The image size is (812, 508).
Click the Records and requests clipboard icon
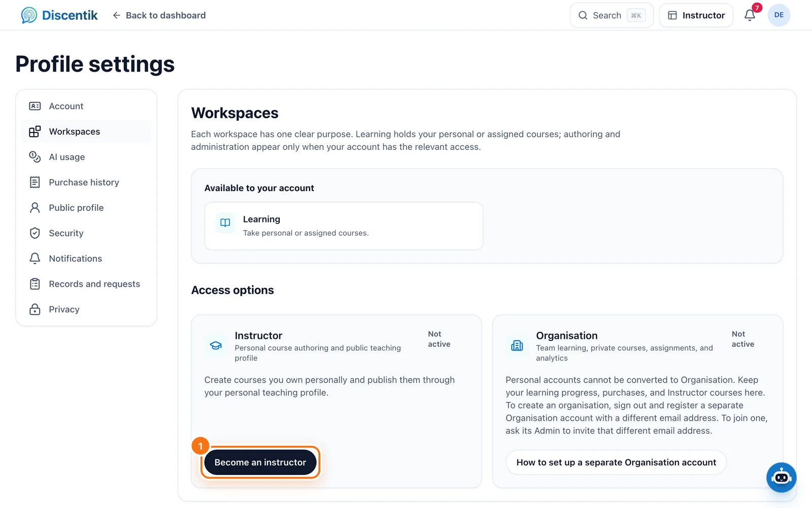35,284
